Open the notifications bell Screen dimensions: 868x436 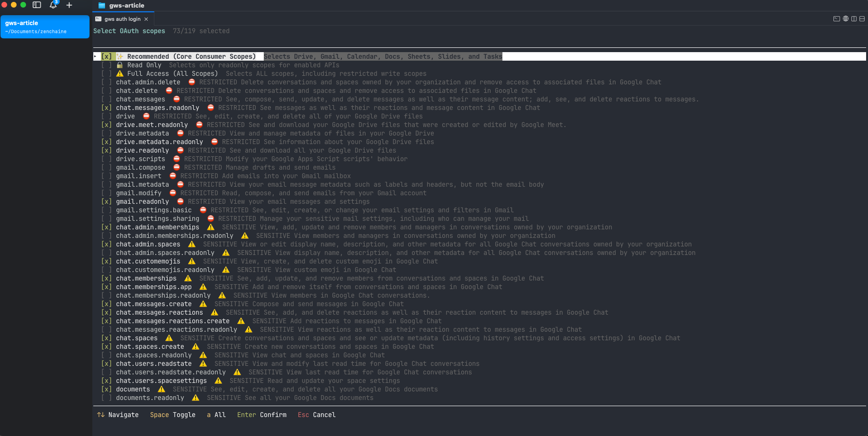pos(53,5)
